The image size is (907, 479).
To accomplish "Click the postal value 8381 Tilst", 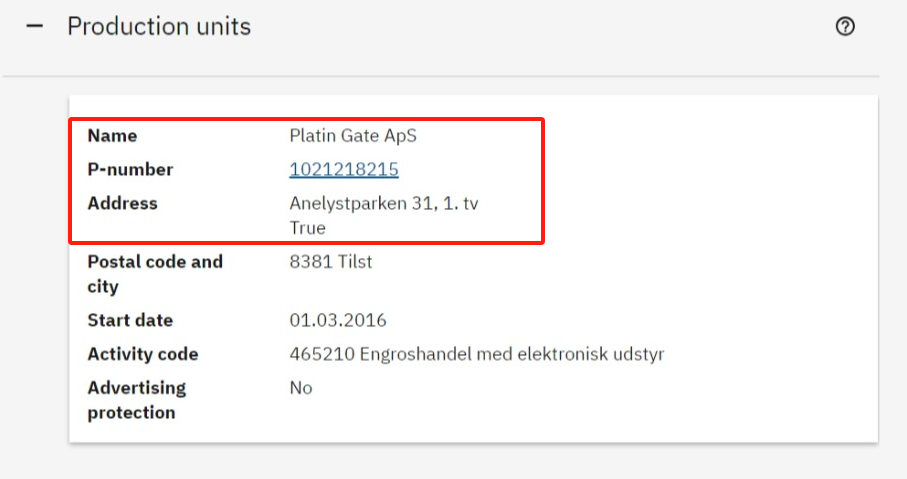I will 331,262.
